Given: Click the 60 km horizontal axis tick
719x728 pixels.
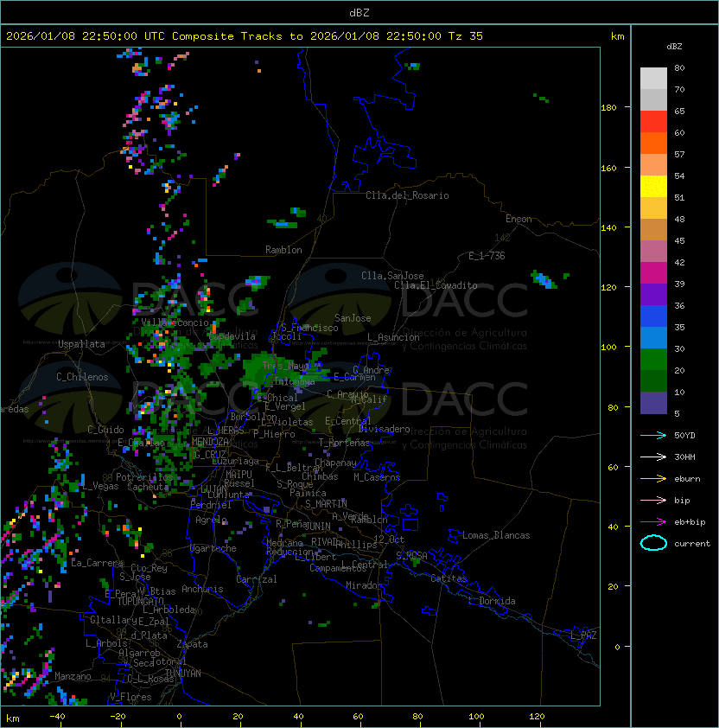Looking at the screenshot, I should pyautogui.click(x=358, y=717).
